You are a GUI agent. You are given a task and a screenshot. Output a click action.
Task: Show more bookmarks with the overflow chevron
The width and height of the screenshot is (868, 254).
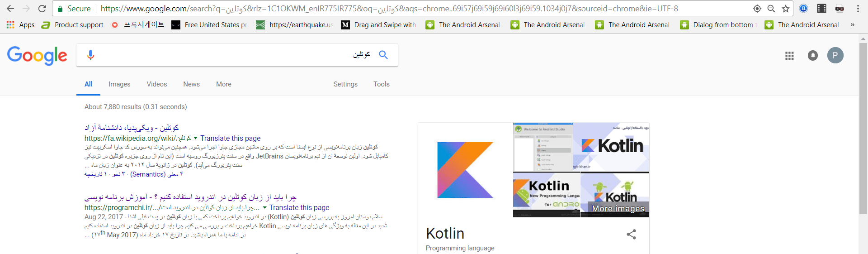point(853,25)
